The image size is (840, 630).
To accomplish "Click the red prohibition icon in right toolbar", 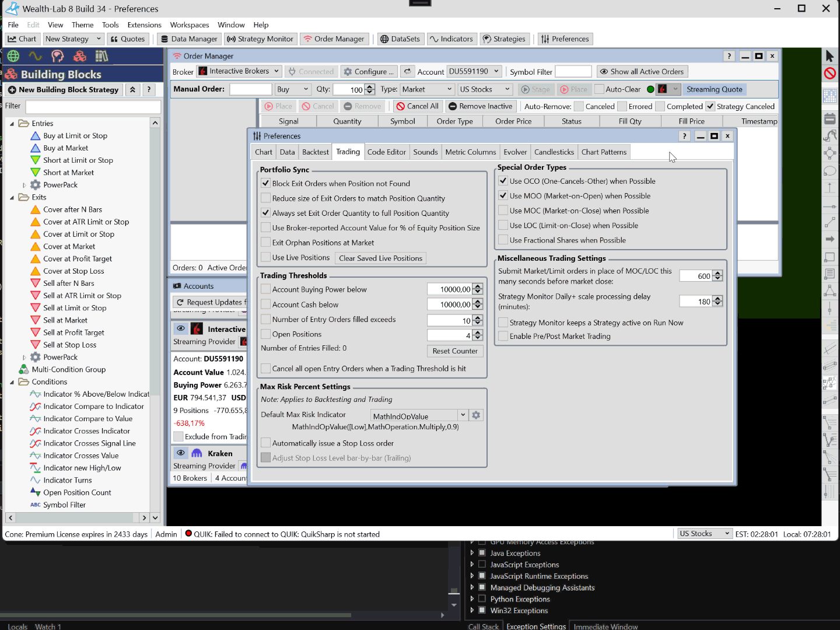I will (x=830, y=73).
